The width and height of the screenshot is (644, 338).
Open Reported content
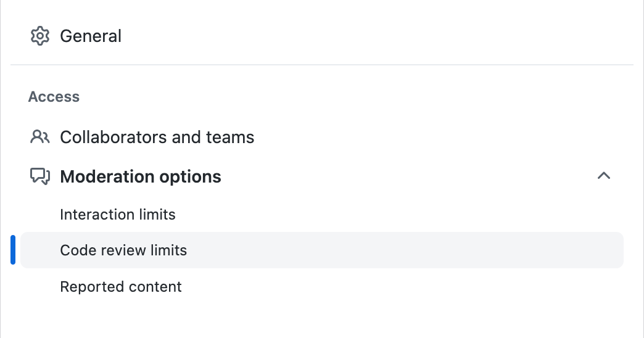click(x=121, y=287)
